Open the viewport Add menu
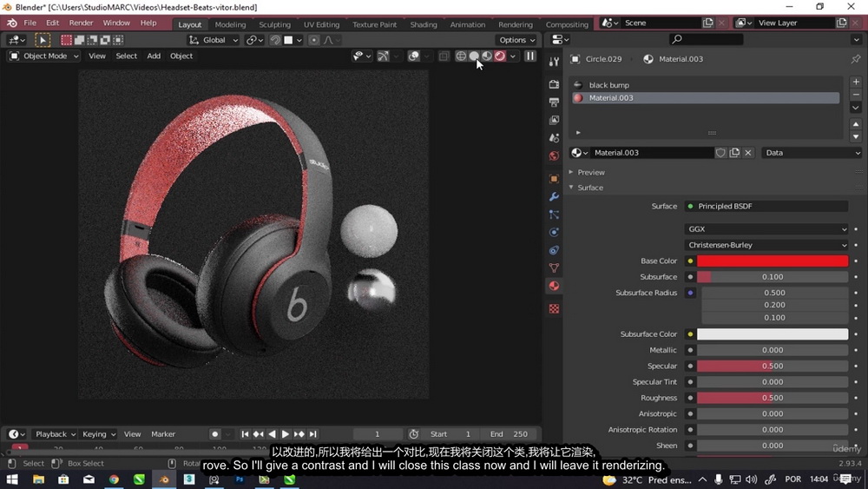The image size is (868, 489). tap(154, 56)
